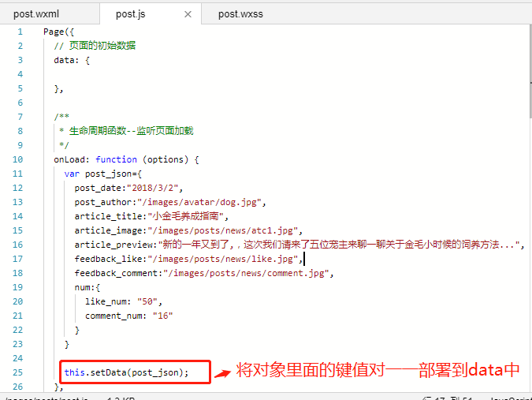The height and width of the screenshot is (400, 532).
Task: Click the feedback_like like.jpg path
Action: (222, 259)
